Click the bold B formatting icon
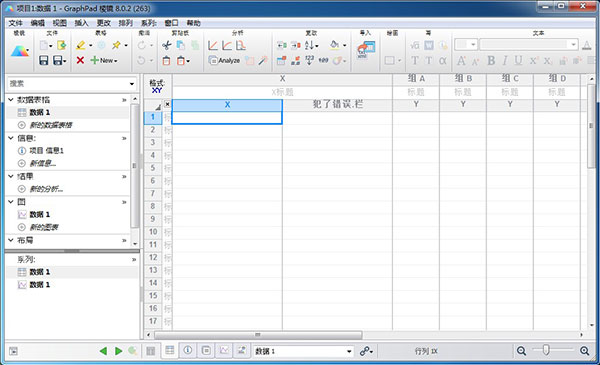Screen dimensions: 600x365 tap(491, 60)
